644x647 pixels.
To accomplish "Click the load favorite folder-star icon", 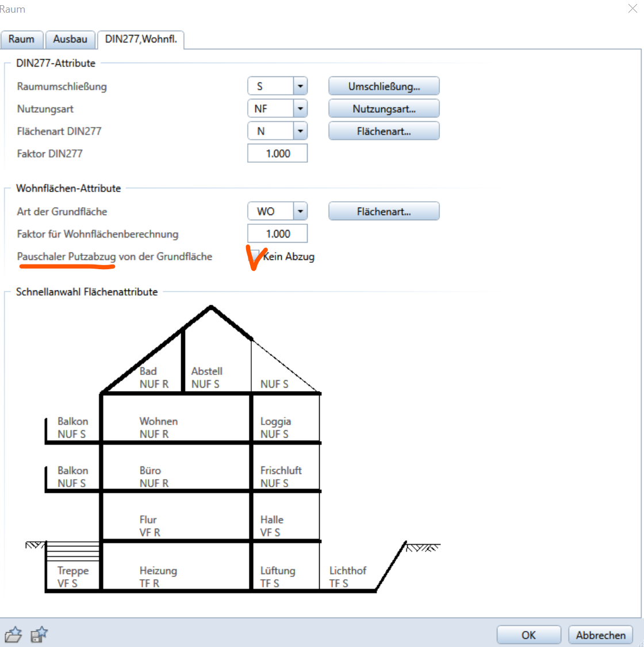I will pos(13,635).
